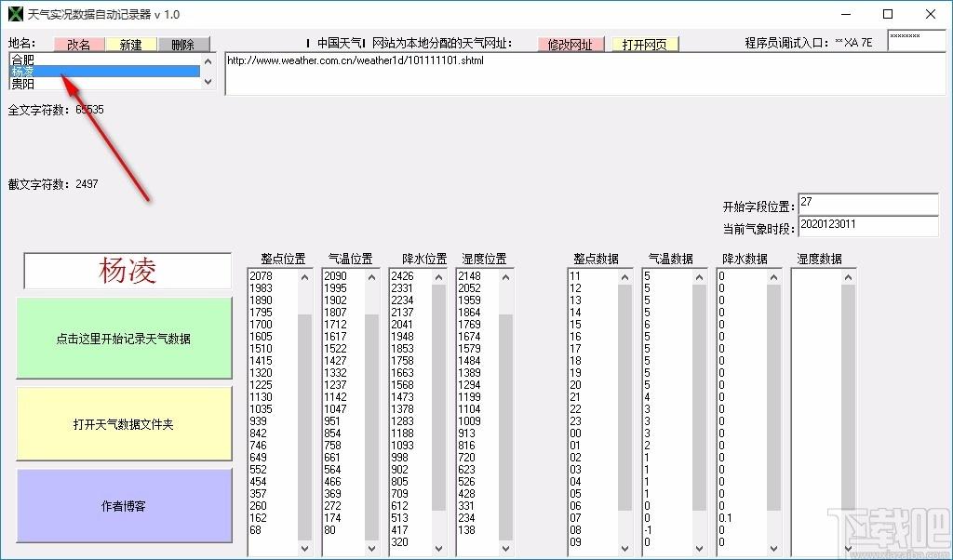Click value 68 in 整点位置 list

pyautogui.click(x=255, y=529)
